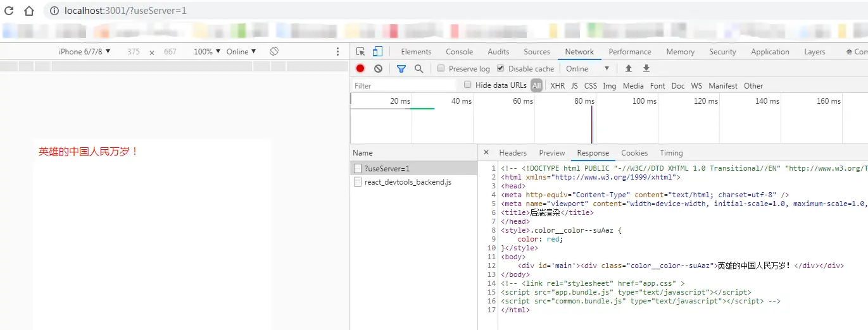The width and height of the screenshot is (868, 330).
Task: Open the device toolbar Online throttling dropdown
Action: 241,51
